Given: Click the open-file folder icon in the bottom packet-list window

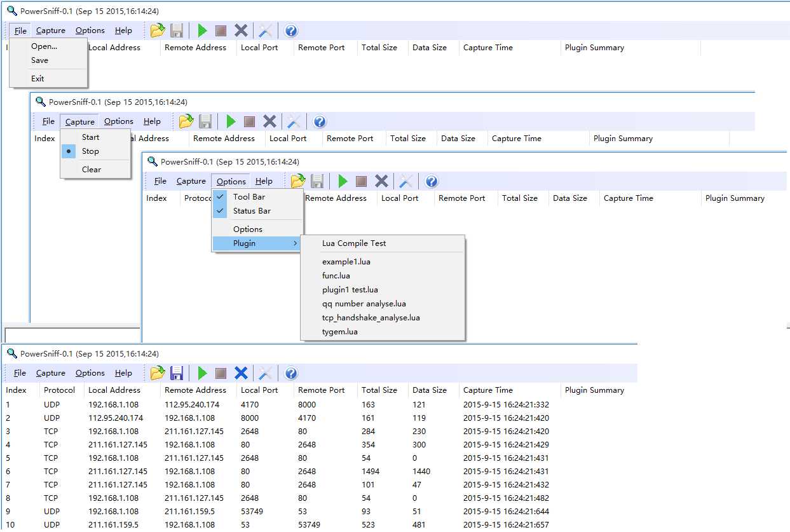Looking at the screenshot, I should coord(158,373).
